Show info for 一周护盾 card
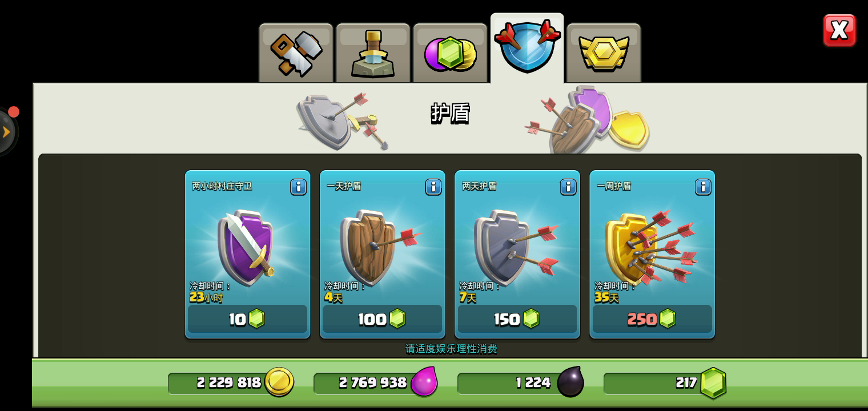The width and height of the screenshot is (868, 411). [703, 187]
